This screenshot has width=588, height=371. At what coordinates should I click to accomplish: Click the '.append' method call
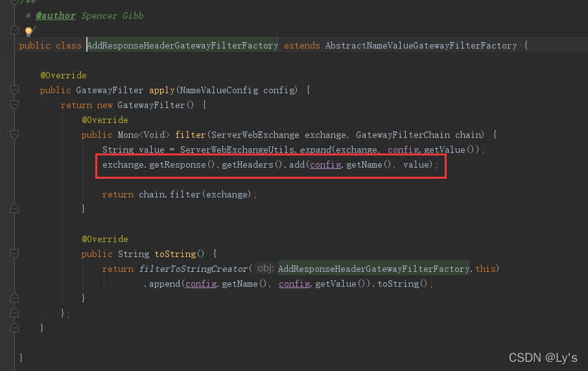[x=162, y=284]
